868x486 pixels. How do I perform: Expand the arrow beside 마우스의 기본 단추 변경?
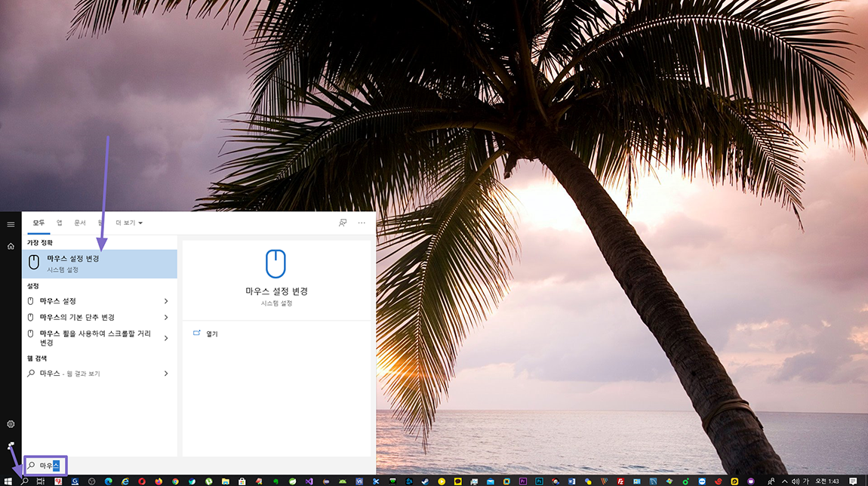click(x=166, y=317)
